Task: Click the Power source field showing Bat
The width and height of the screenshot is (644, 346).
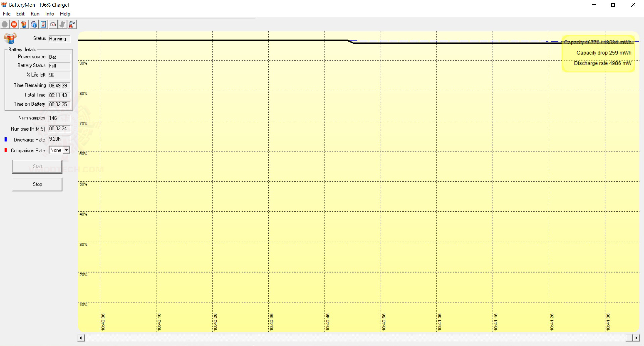Action: 59,57
